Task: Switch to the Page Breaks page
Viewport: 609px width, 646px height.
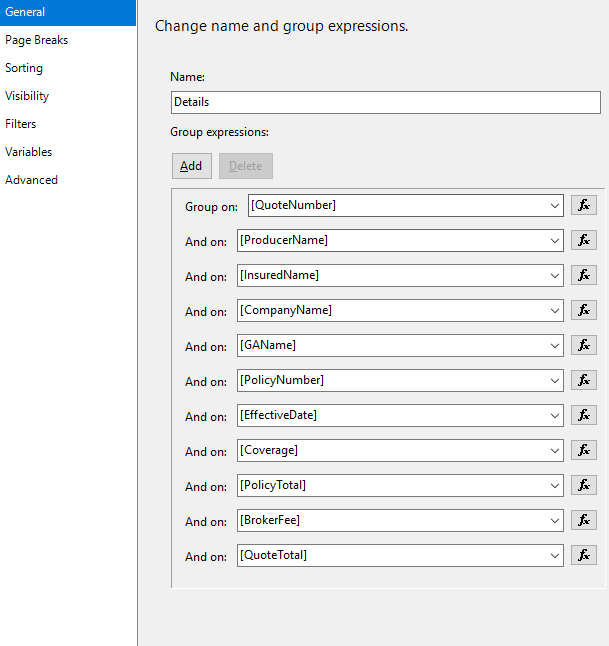Action: pos(37,40)
